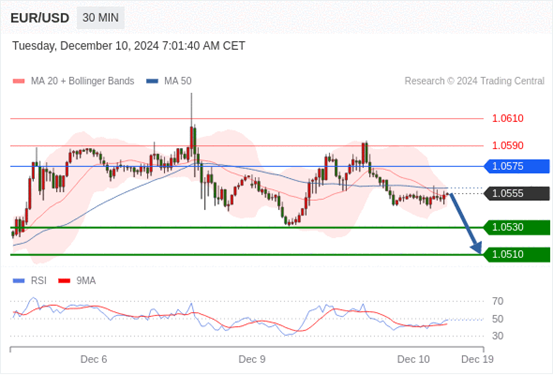
Task: Select the 1.0555 current price tag
Action: [x=516, y=193]
